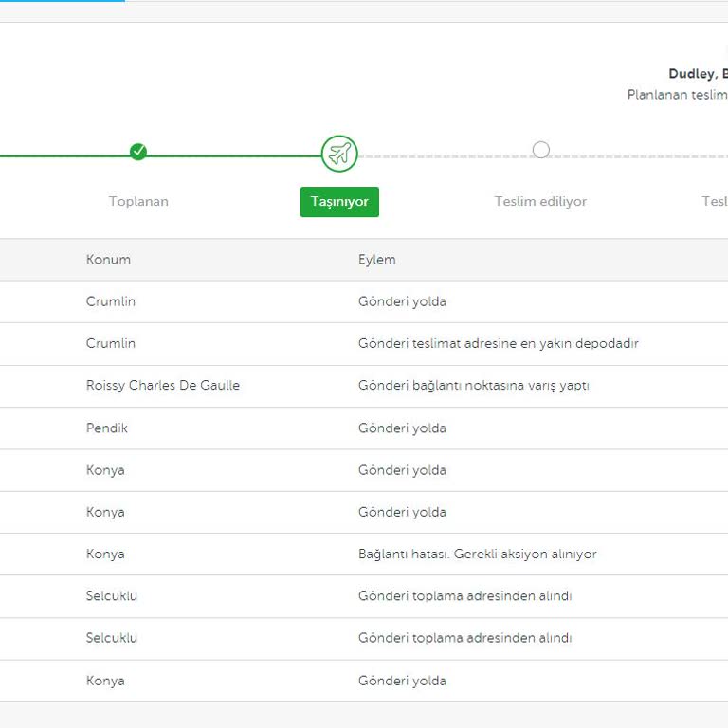Select the Teslim ediliyor step label

click(540, 201)
